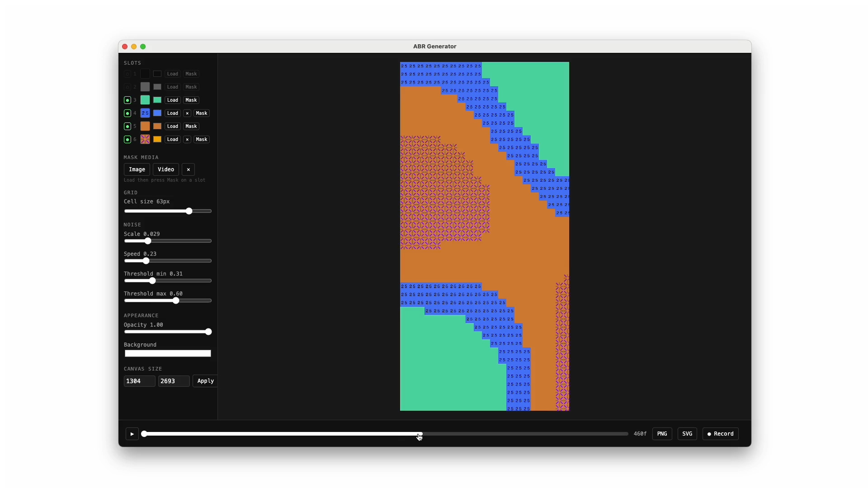Open slot 1 black color swatch
868x488 pixels.
tap(157, 74)
